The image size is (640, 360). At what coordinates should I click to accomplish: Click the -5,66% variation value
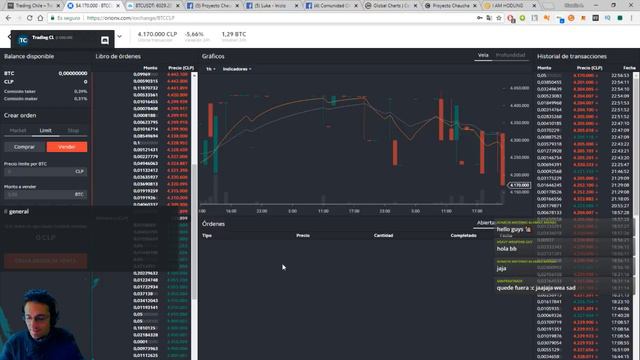point(194,34)
